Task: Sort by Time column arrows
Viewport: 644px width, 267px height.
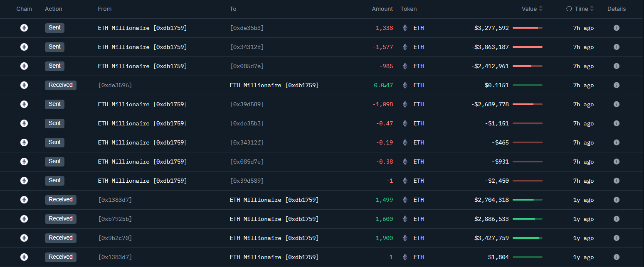Action: (592, 9)
